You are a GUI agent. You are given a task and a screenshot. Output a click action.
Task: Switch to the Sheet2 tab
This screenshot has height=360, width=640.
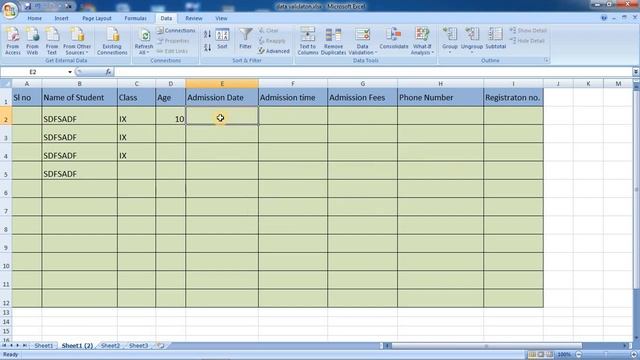pyautogui.click(x=111, y=346)
